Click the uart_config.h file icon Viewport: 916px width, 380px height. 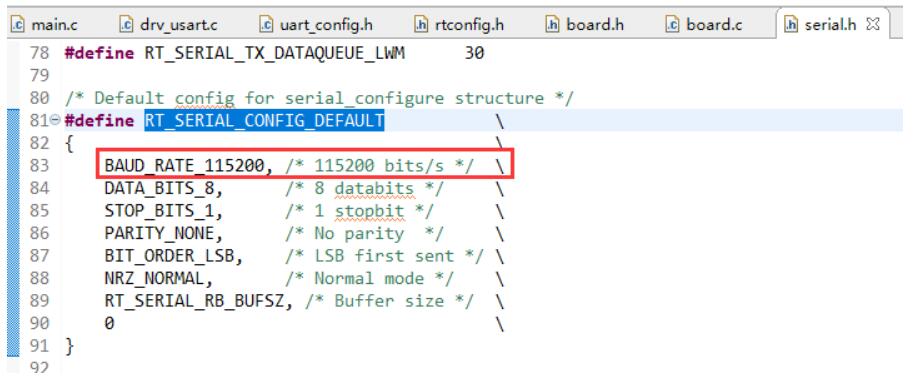pos(266,25)
